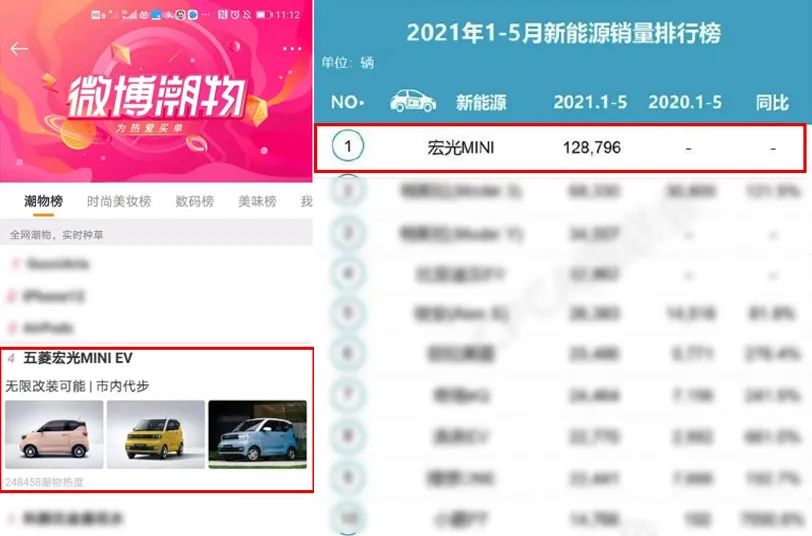Select the 美味榜 tab
Screen dimensions: 812x536
click(257, 201)
